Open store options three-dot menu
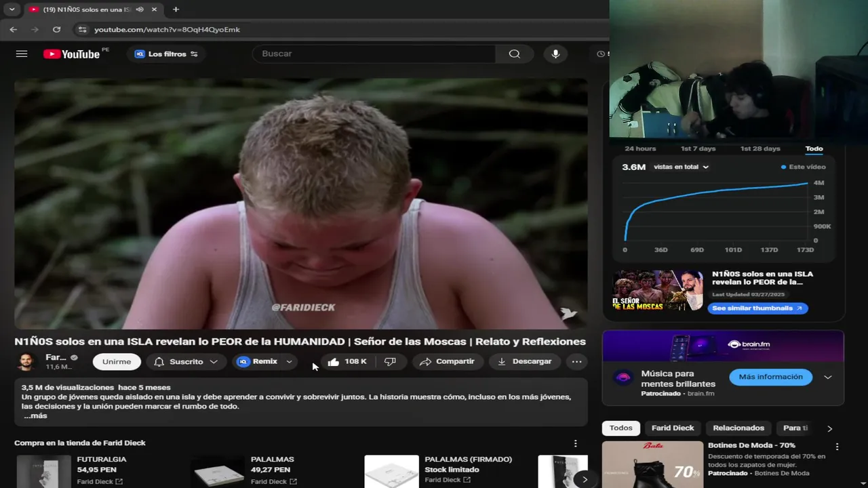Image resolution: width=868 pixels, height=488 pixels. [575, 443]
